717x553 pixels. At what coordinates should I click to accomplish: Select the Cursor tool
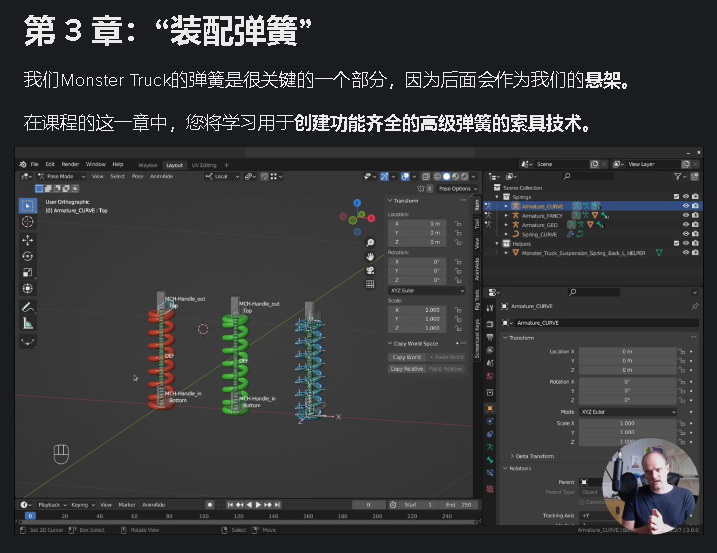click(27, 222)
